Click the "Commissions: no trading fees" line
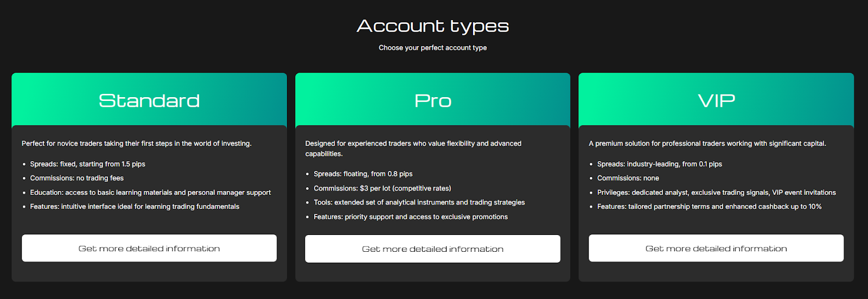This screenshot has width=868, height=299. tap(76, 178)
